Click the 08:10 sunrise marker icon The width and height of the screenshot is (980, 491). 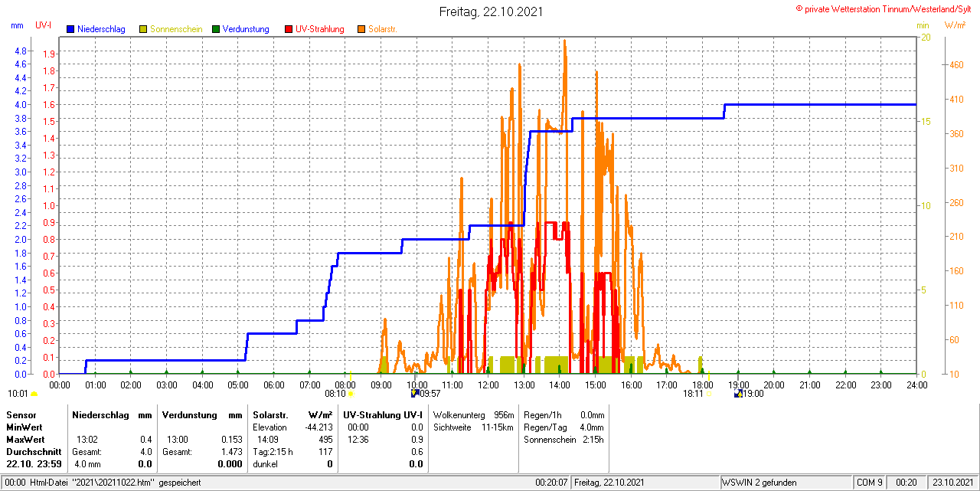point(351,394)
